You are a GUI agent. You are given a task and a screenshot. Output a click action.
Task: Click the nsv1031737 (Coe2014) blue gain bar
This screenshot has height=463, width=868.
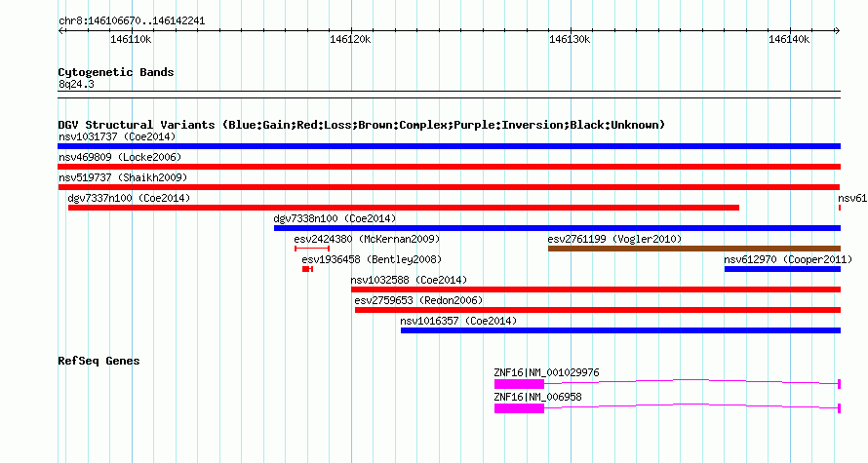449,146
